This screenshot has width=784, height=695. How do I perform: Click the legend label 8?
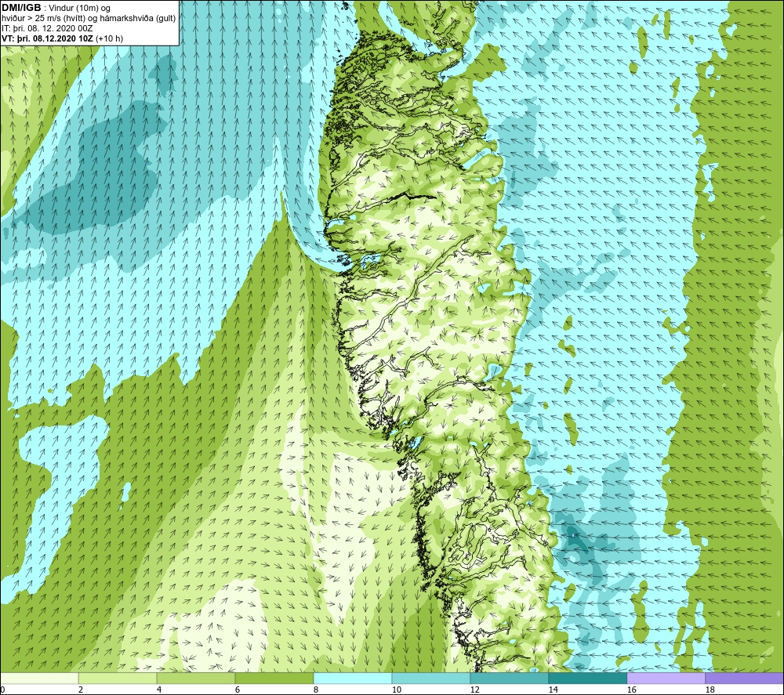[315, 690]
